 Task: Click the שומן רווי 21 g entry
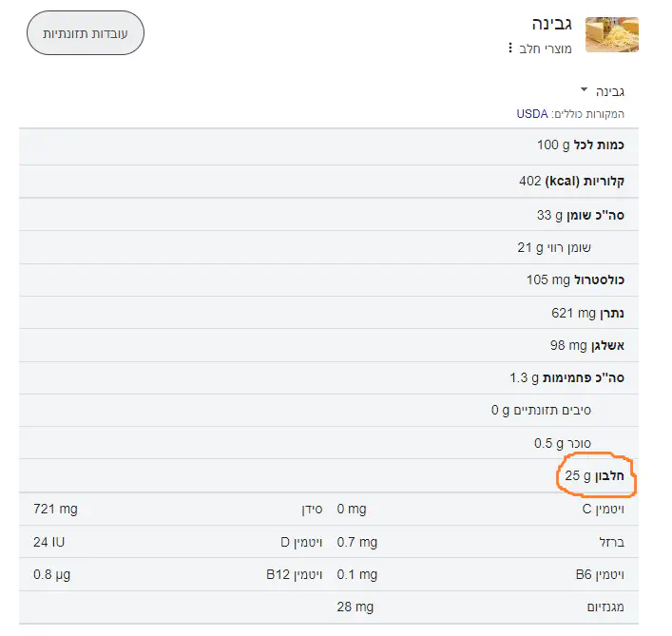(x=554, y=247)
